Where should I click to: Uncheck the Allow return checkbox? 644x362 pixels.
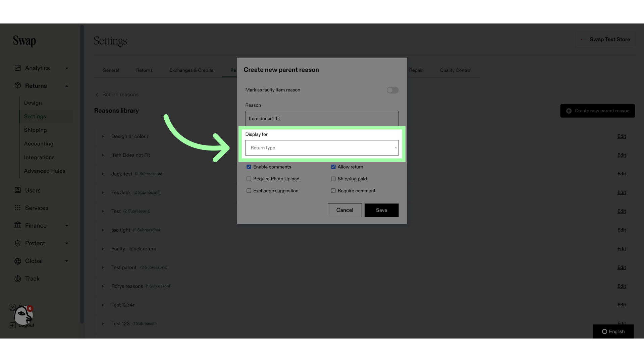coord(333,167)
